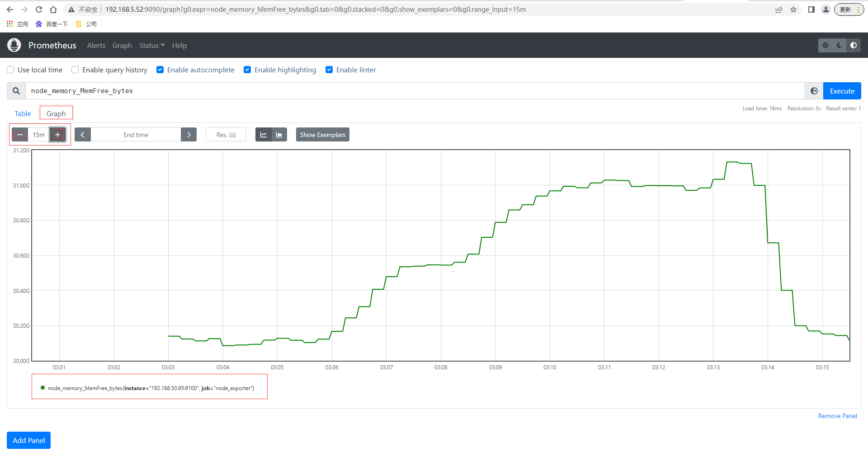Viewport: 868px width, 452px height.
Task: Open the Alerts page
Action: [x=96, y=45]
